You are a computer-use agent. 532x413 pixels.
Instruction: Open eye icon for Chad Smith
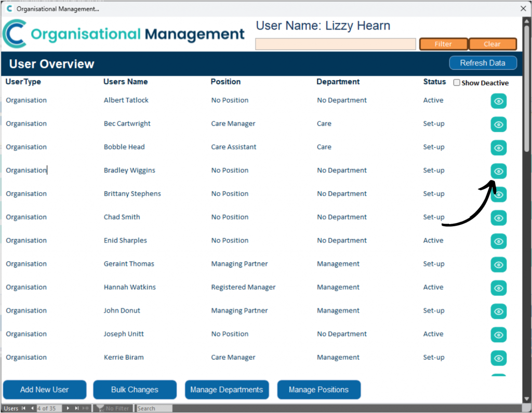point(498,218)
